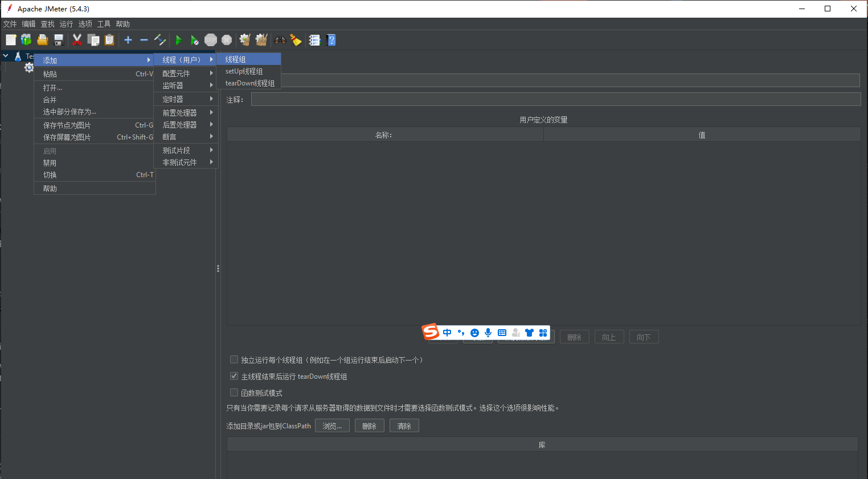
Task: Click the Expand all plus icon
Action: click(128, 40)
